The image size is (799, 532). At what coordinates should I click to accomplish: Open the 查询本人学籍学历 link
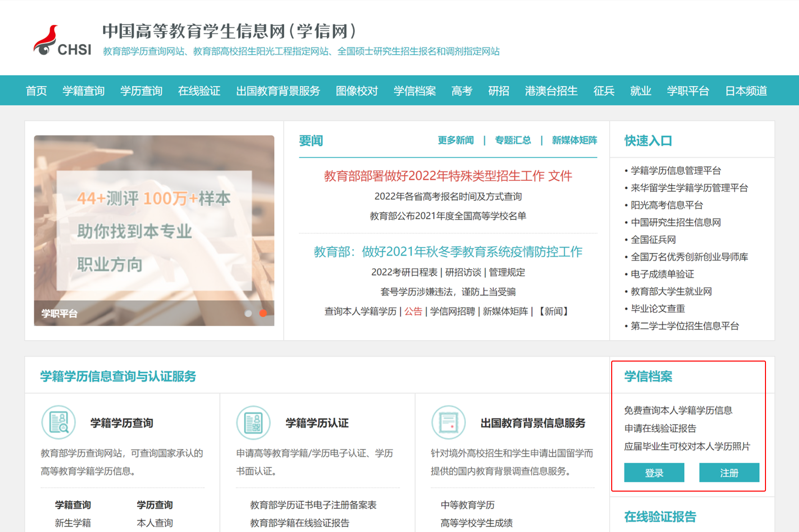[x=360, y=311]
